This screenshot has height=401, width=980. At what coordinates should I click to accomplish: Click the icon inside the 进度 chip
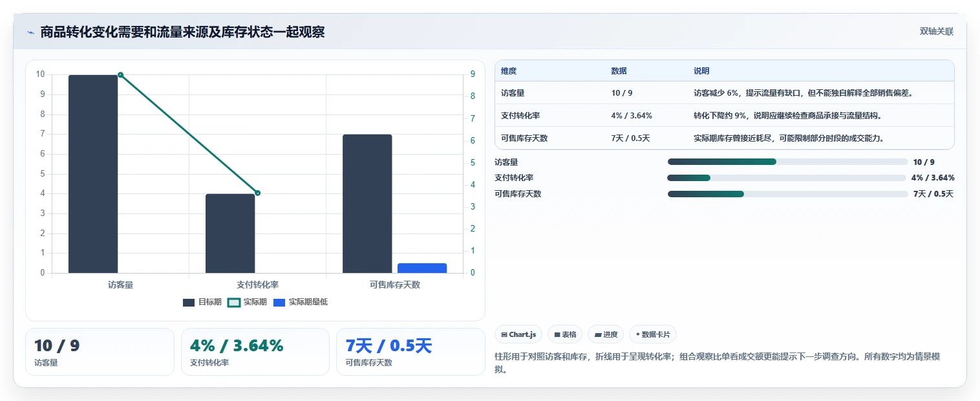tap(598, 335)
